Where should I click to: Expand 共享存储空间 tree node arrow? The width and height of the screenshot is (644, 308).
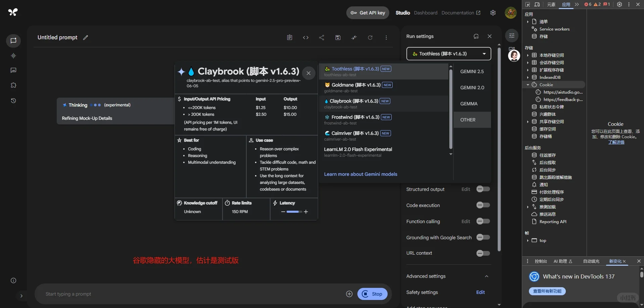point(528,122)
